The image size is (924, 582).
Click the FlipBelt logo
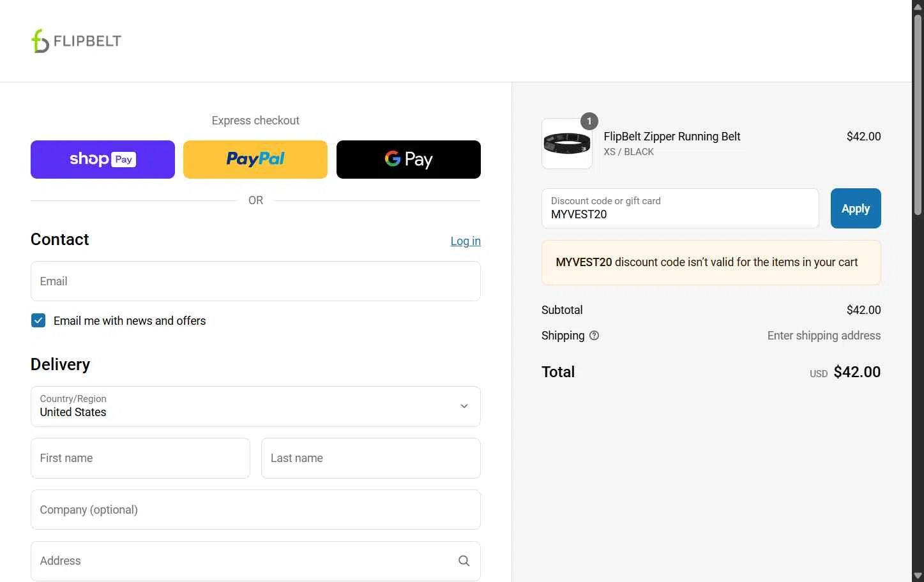(x=76, y=41)
